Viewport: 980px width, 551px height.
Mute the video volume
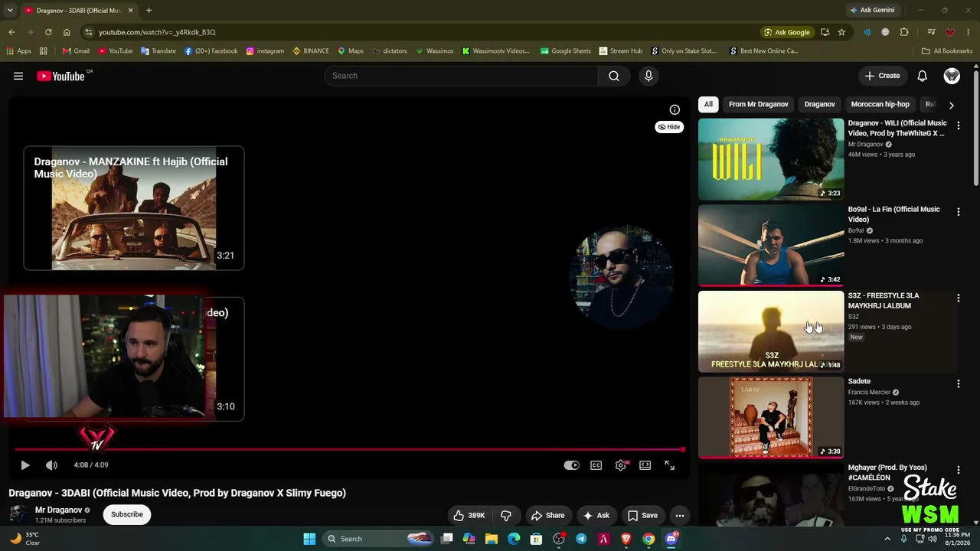[51, 465]
